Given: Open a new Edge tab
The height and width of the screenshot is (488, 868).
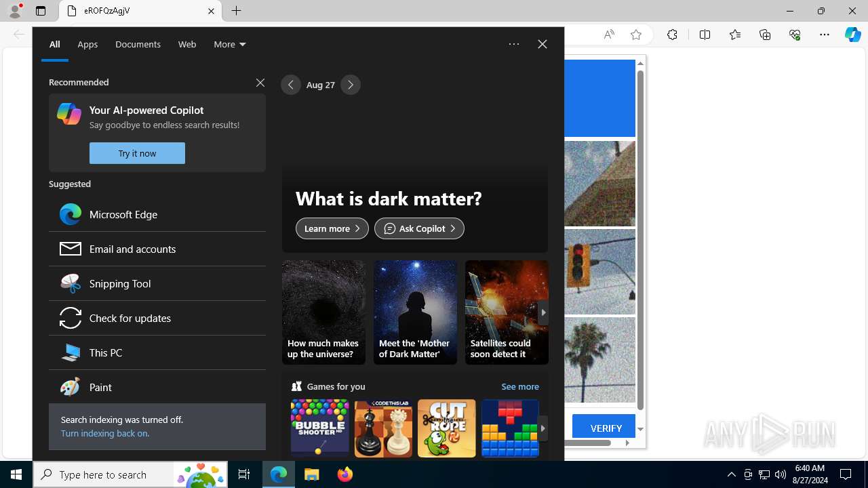Looking at the screenshot, I should click(237, 11).
